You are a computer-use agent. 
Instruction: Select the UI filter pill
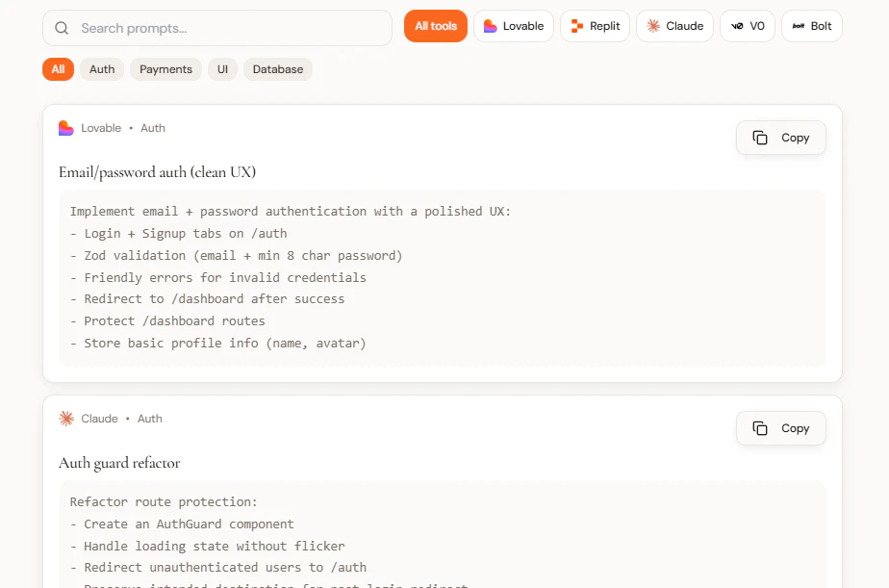point(222,68)
